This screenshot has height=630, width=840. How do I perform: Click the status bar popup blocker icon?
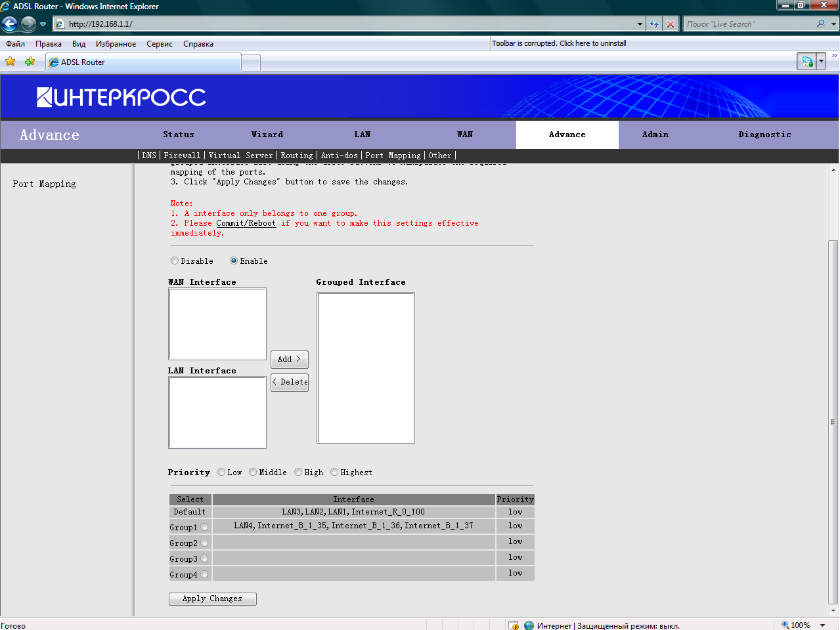click(514, 625)
